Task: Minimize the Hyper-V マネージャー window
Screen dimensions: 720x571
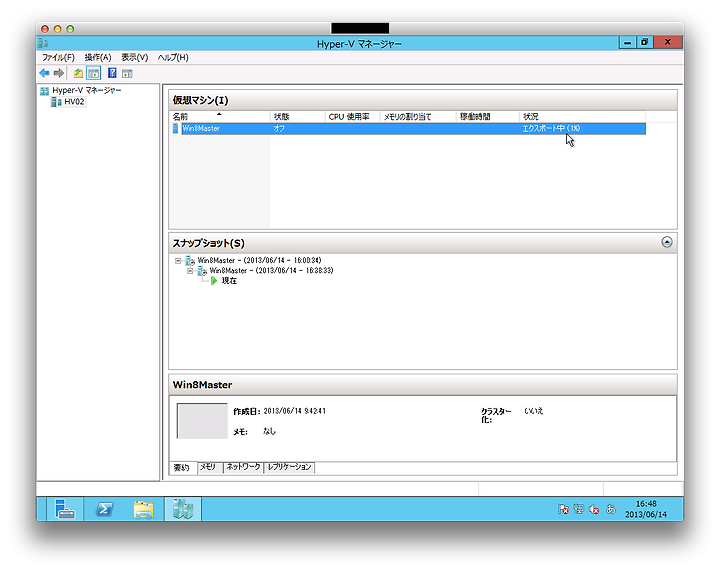Action: 627,43
